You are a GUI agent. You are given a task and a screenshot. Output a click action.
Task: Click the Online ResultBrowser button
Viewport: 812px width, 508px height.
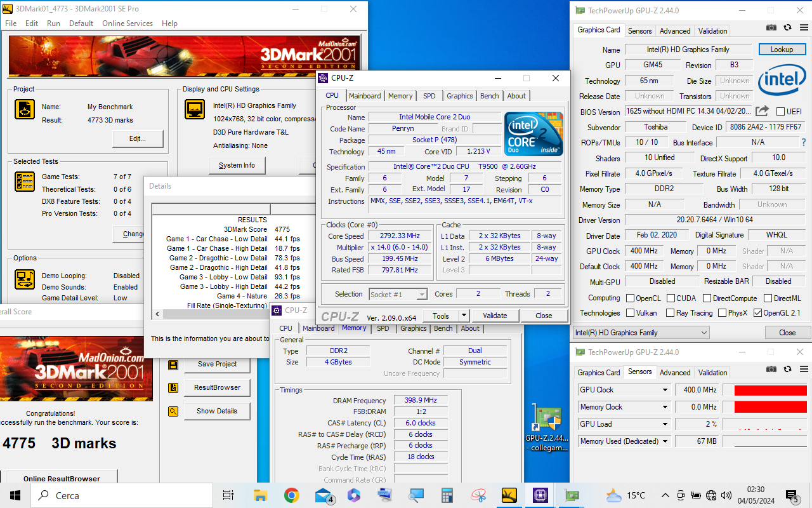(x=62, y=478)
